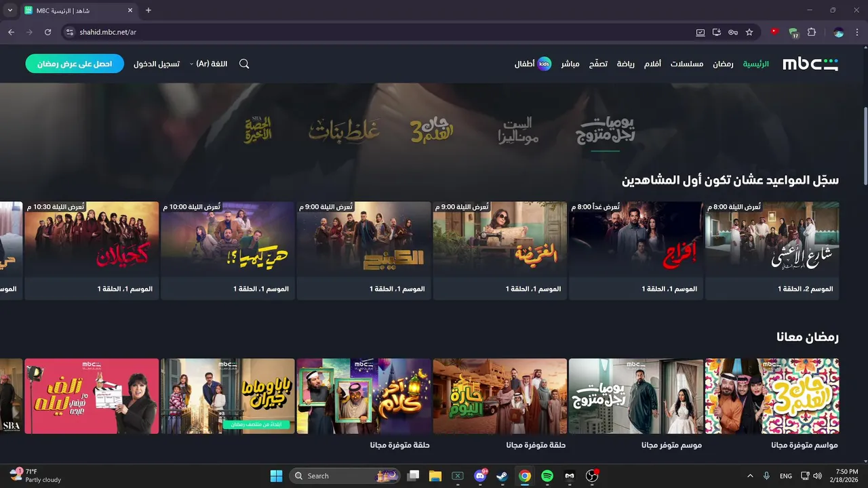This screenshot has width=868, height=488.
Task: Open a new browser tab with plus
Action: pyautogui.click(x=149, y=10)
